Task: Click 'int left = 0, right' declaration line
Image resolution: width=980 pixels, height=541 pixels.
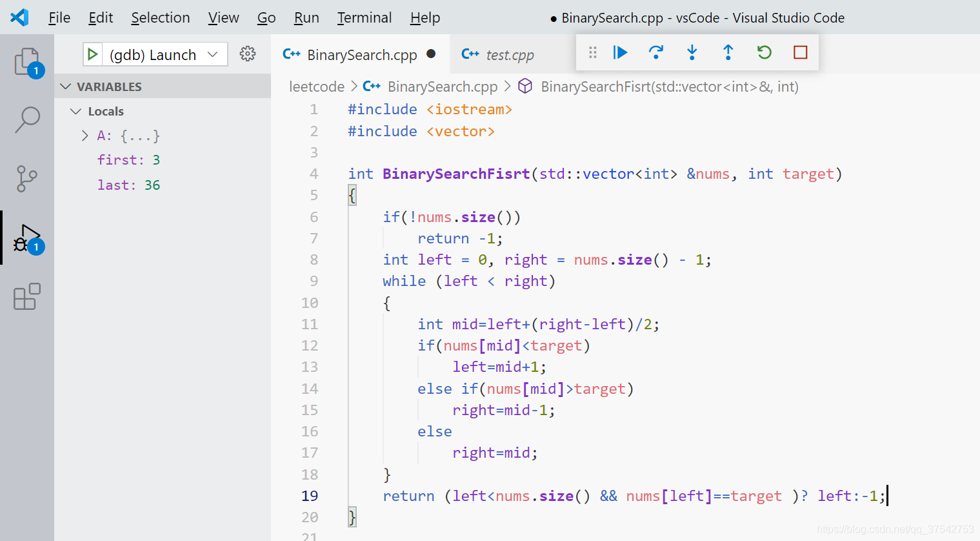Action: click(x=547, y=260)
